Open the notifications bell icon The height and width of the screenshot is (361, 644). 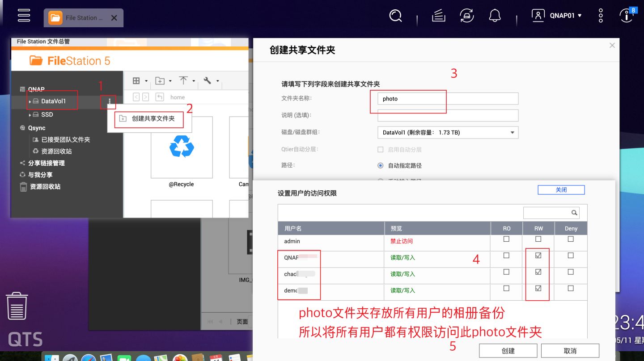[x=495, y=15]
